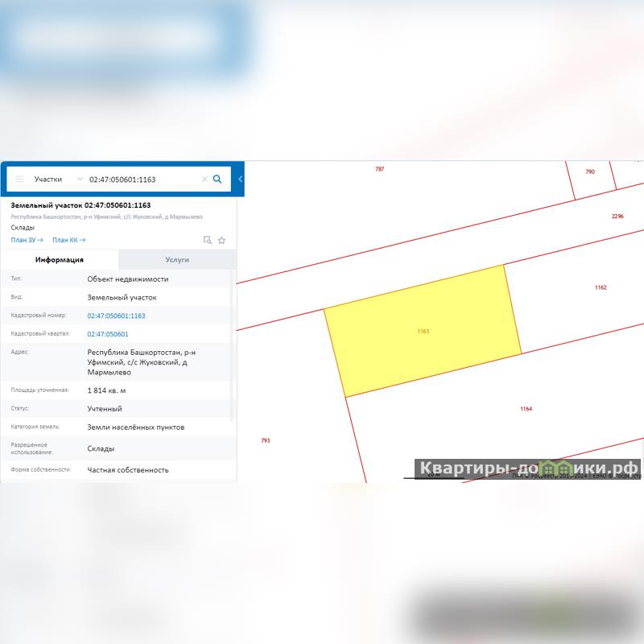Click the magnifier search icon
644x644 pixels.
217,179
